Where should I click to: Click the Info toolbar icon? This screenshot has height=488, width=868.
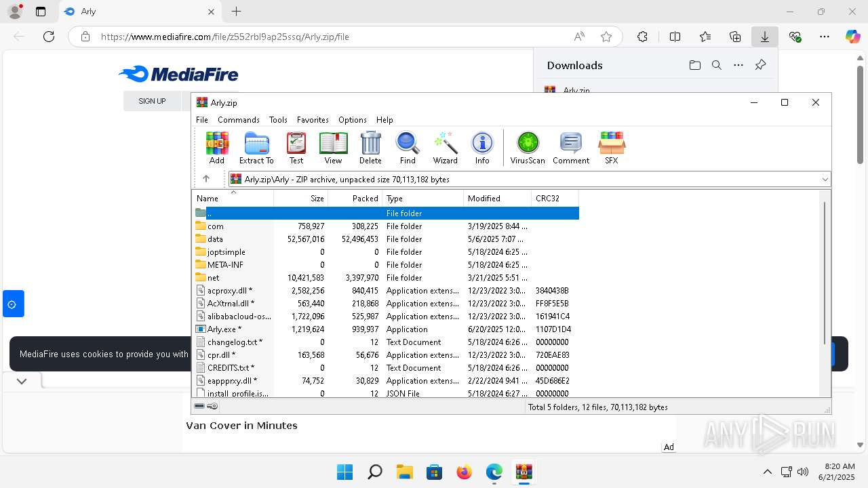[482, 148]
